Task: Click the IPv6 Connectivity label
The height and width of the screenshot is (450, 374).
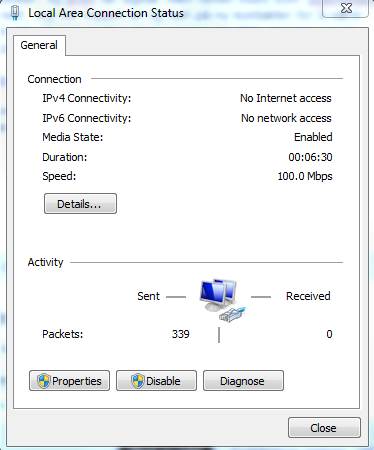Action: pos(87,118)
